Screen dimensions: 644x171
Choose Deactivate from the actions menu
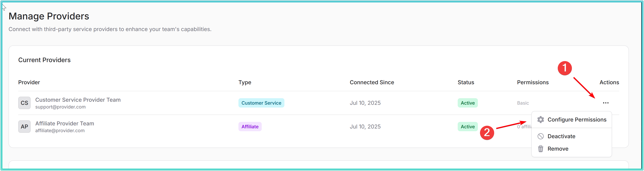point(561,136)
